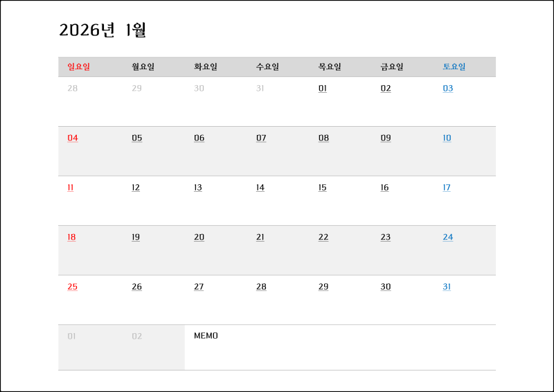This screenshot has height=392, width=554.
Task: Choose the last day 31
Action: tap(447, 287)
